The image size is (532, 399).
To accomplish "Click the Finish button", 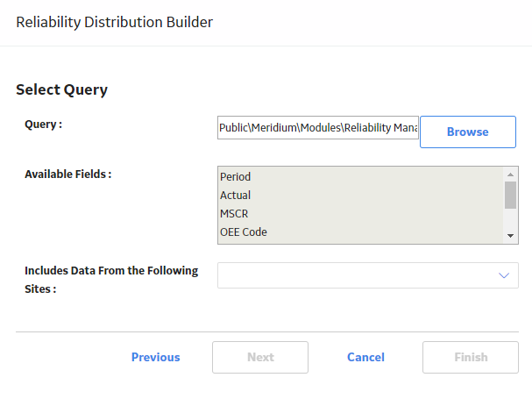I will pyautogui.click(x=471, y=357).
